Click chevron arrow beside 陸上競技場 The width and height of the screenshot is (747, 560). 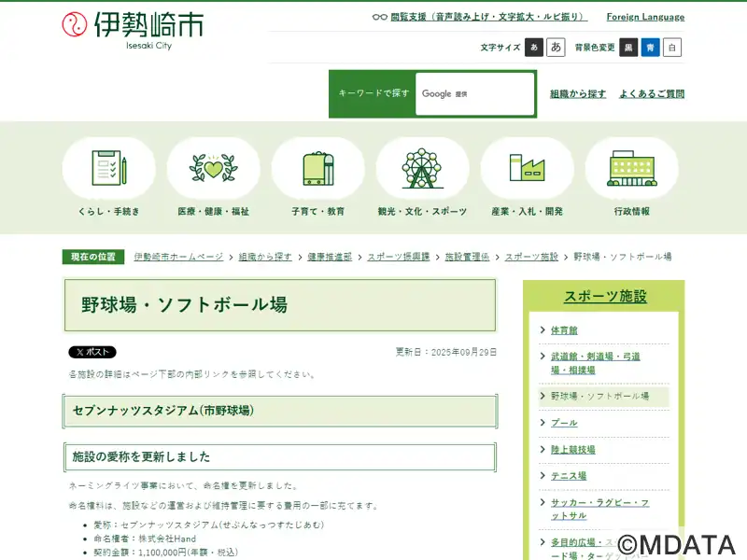pyautogui.click(x=543, y=449)
